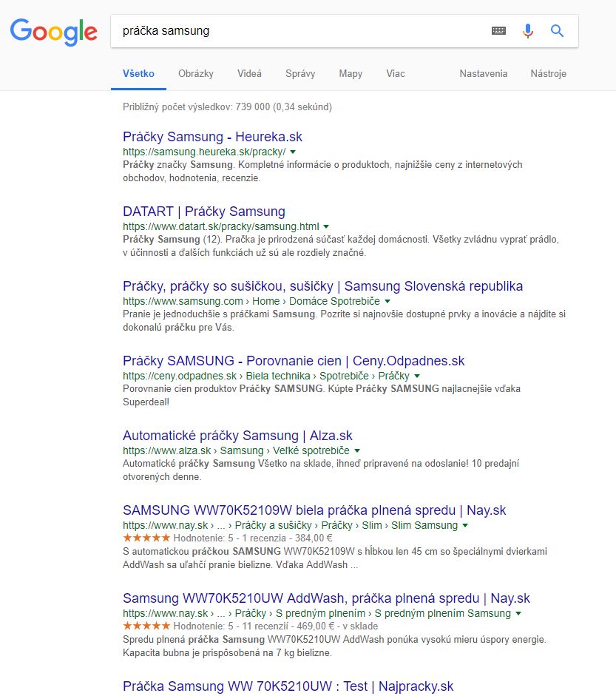Expand the Viac menu
The width and height of the screenshot is (616, 696).
[x=396, y=74]
